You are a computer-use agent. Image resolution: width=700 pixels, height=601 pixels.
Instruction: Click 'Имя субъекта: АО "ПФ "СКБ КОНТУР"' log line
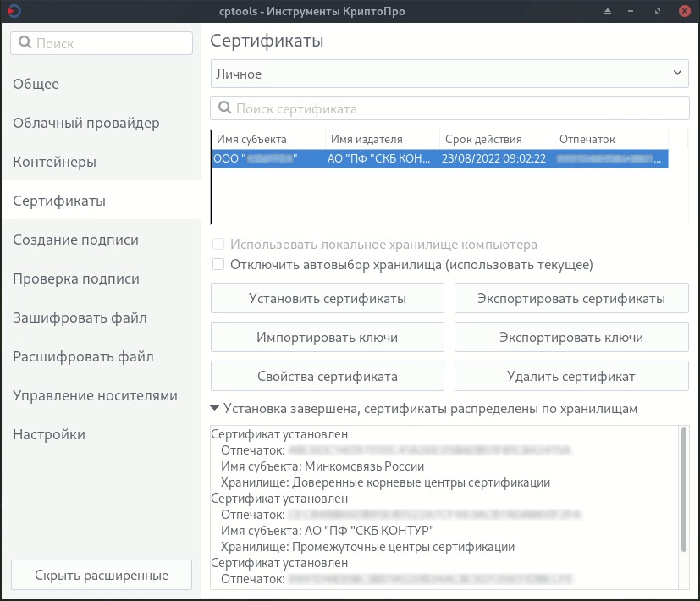tap(328, 531)
